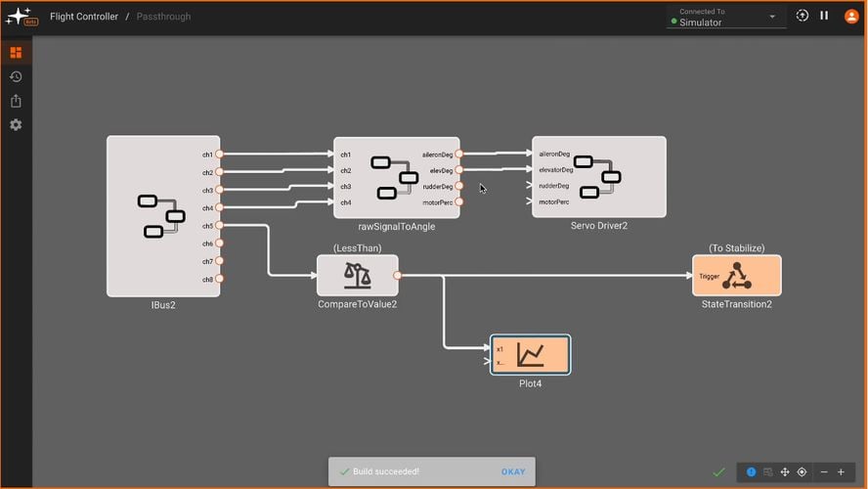868x489 pixels.
Task: Click the StateTransition2 label
Action: 737,304
